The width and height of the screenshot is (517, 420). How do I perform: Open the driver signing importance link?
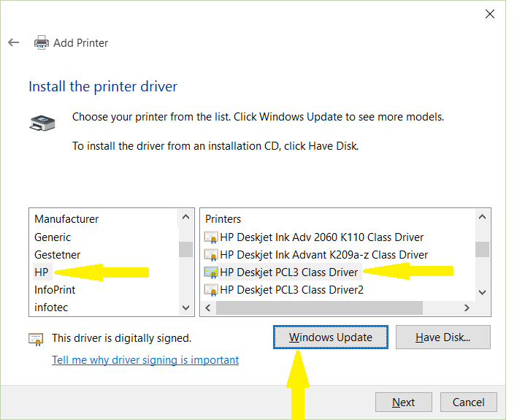pos(145,360)
